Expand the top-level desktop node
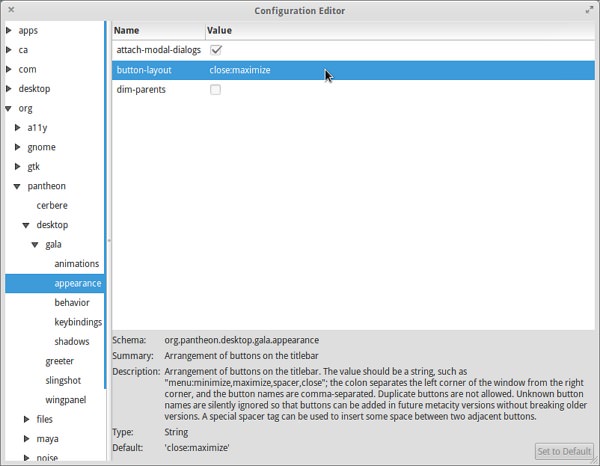The image size is (600, 466). [x=8, y=89]
